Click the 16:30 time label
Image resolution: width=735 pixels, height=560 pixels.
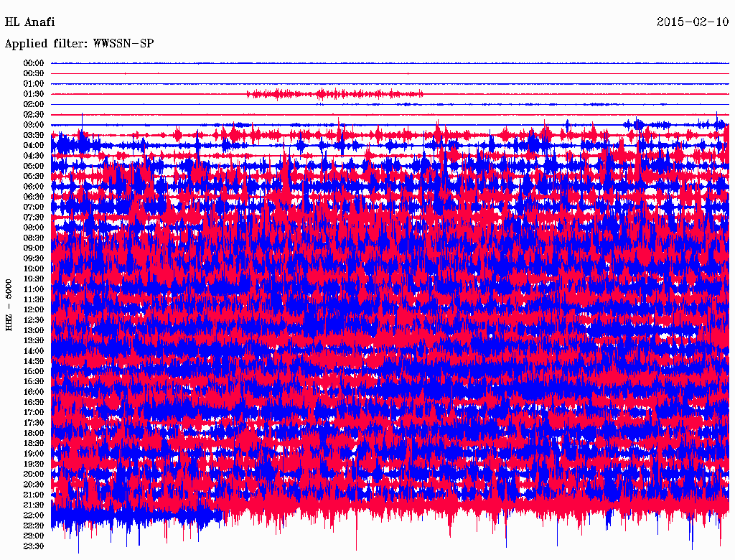[33, 403]
